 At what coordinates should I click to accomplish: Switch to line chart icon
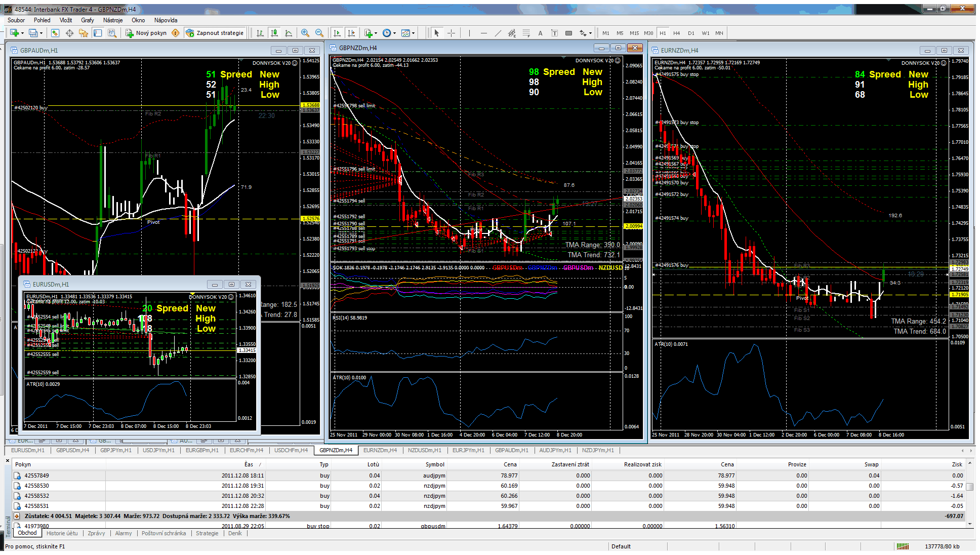pos(289,33)
